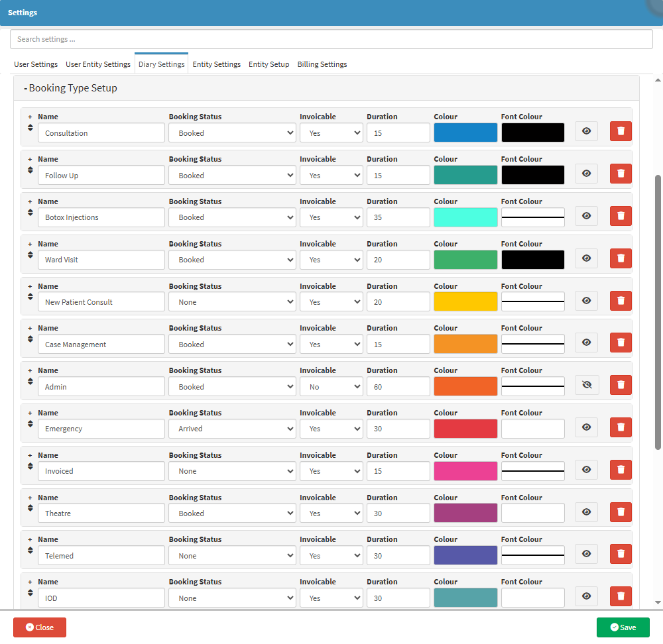Open Booking Status dropdown for Invoiced

pyautogui.click(x=232, y=471)
